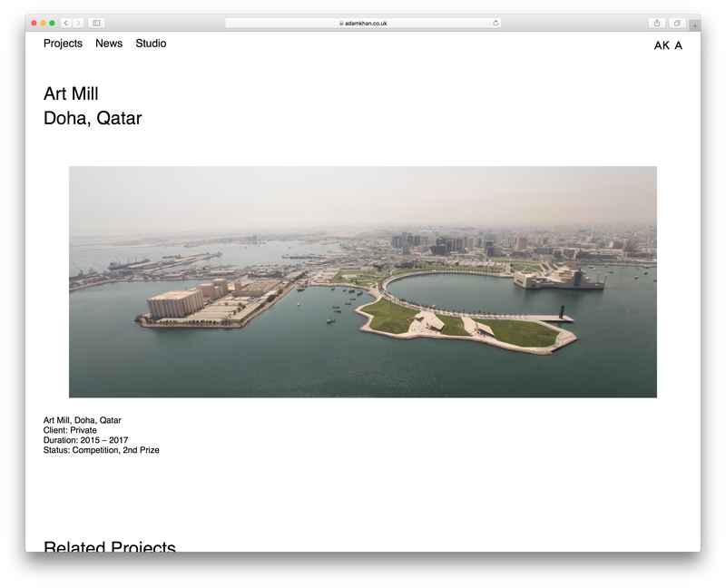
Task: Open the Studio menu item
Action: click(151, 44)
